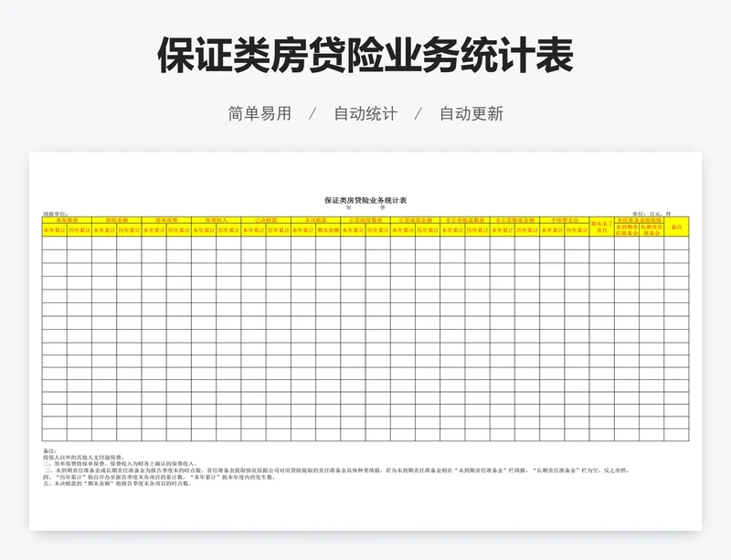The height and width of the screenshot is (560, 731).
Task: Click 本年累计 under 保费收入
Action: click(x=204, y=230)
